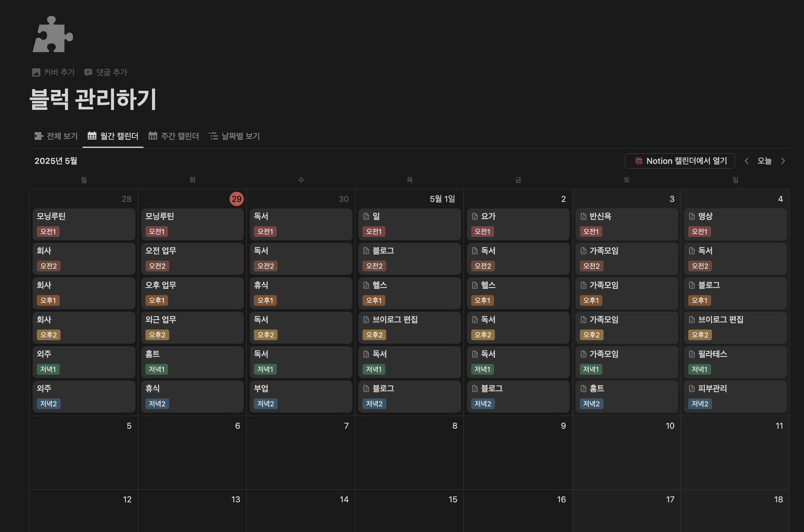This screenshot has height=532, width=804.
Task: Open 모닝루틴 card on the 29th
Action: point(192,224)
